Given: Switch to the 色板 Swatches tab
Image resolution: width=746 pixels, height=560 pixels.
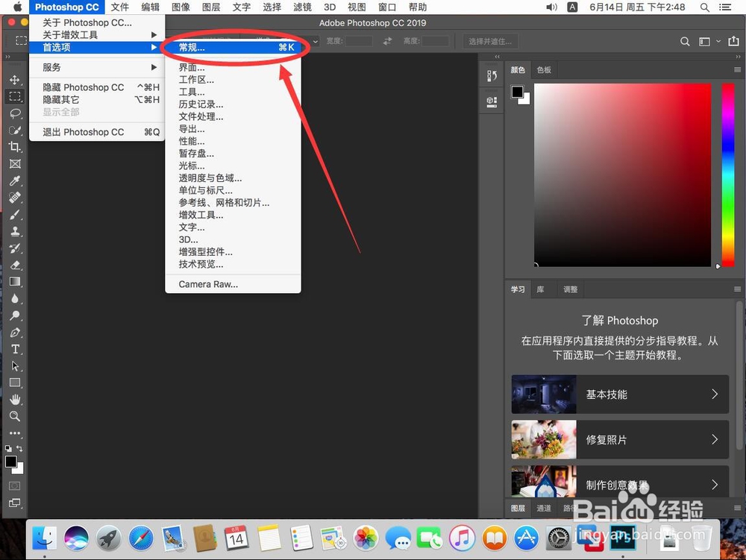Looking at the screenshot, I should 544,69.
